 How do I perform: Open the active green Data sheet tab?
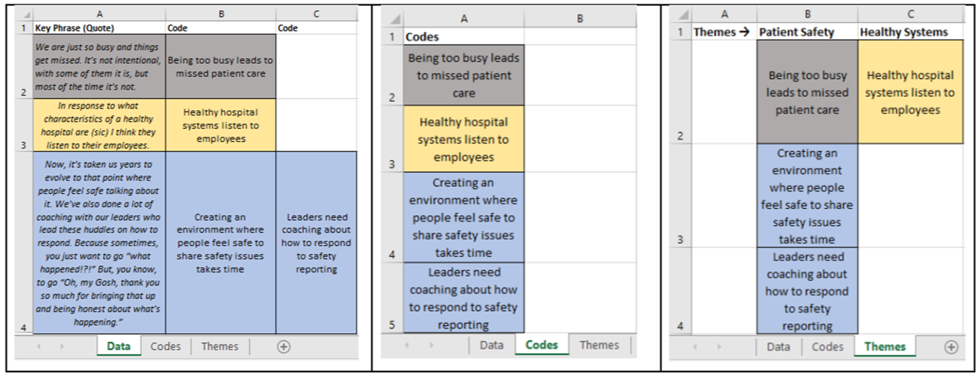tap(119, 346)
